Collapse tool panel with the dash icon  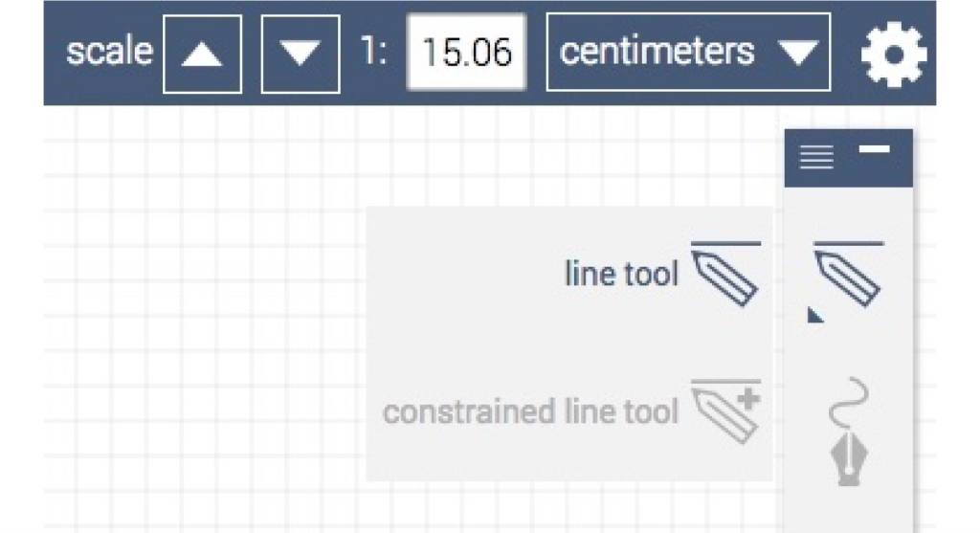[875, 148]
